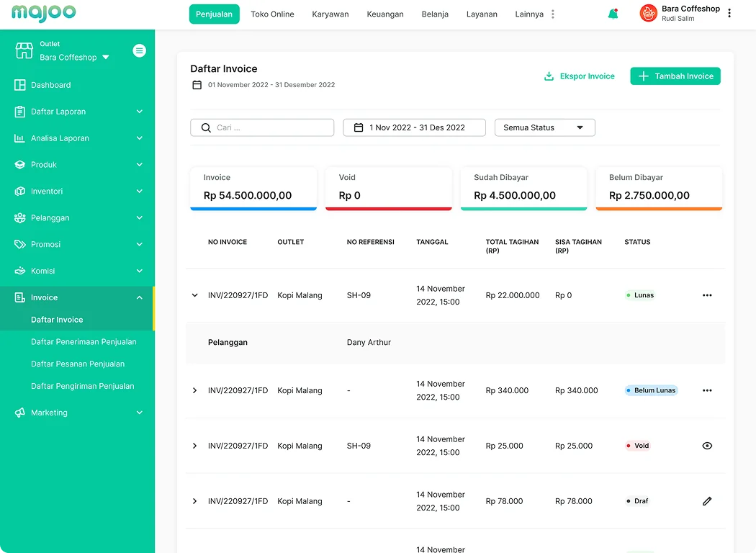The image size is (756, 553).
Task: Open Daftar Pesanan Penjualan in sidebar
Action: coord(78,364)
